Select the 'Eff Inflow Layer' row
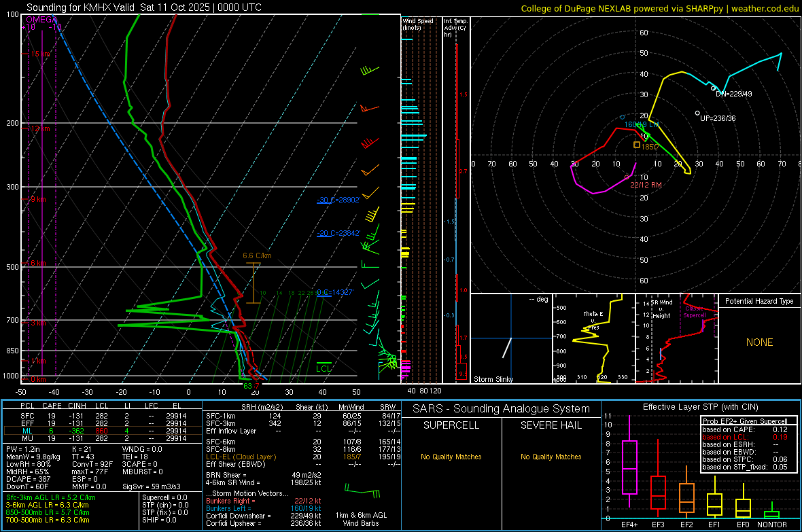The image size is (802, 532). [303, 431]
